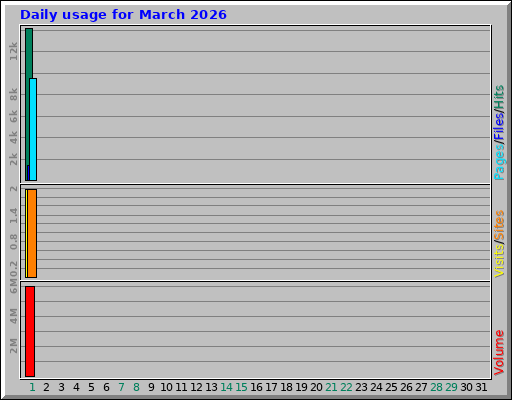Click day '4' on the x-axis
The width and height of the screenshot is (512, 400).
coord(76,387)
